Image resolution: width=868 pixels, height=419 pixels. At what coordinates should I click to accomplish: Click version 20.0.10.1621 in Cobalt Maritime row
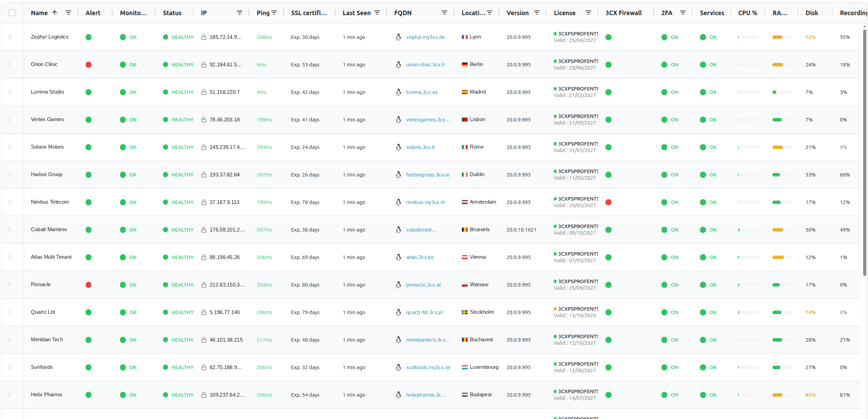pyautogui.click(x=521, y=230)
